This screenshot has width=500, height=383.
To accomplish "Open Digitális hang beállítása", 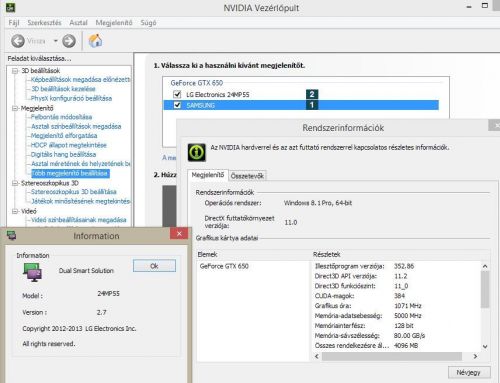I will 63,154.
